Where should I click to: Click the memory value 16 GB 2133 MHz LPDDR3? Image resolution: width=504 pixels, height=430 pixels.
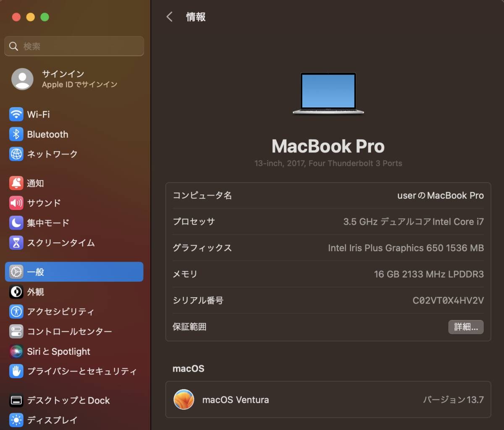429,274
